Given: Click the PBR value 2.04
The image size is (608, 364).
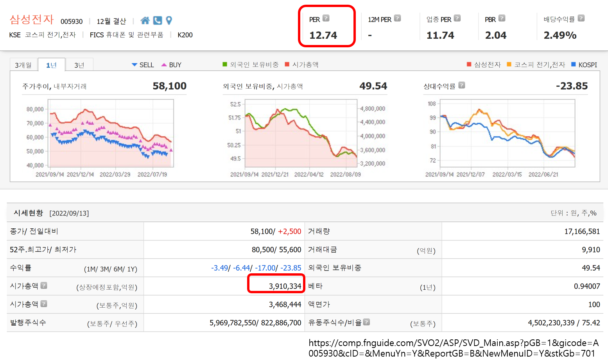Looking at the screenshot, I should tap(496, 35).
